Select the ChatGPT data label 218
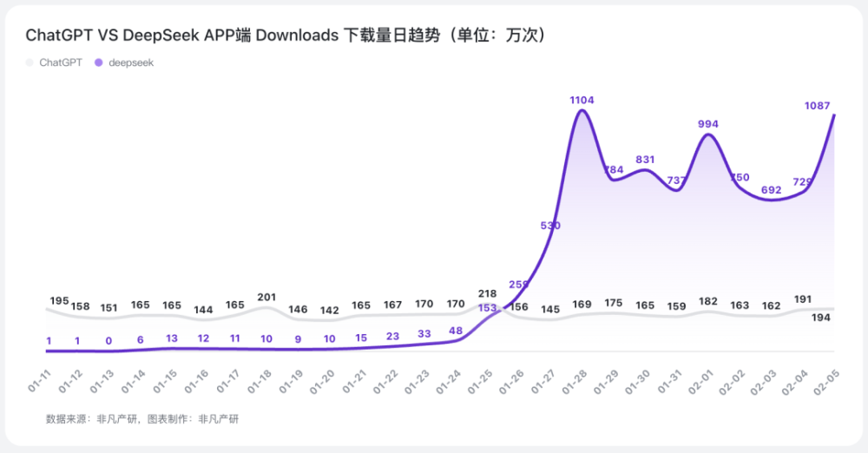Image resolution: width=868 pixels, height=453 pixels. [x=487, y=293]
